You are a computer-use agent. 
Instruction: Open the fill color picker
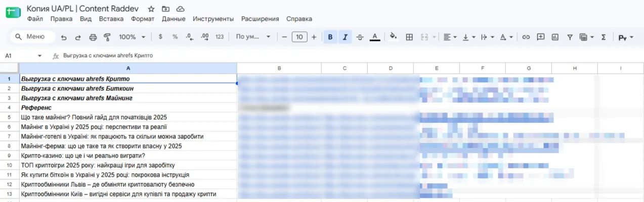click(x=393, y=37)
